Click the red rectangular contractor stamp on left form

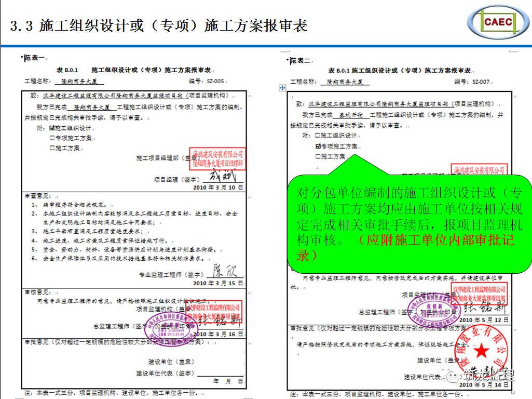(217, 159)
